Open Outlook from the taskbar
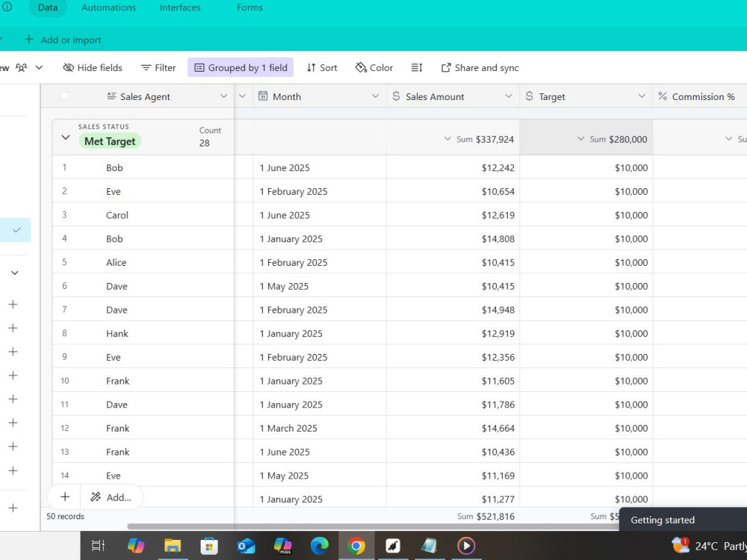 pyautogui.click(x=246, y=546)
